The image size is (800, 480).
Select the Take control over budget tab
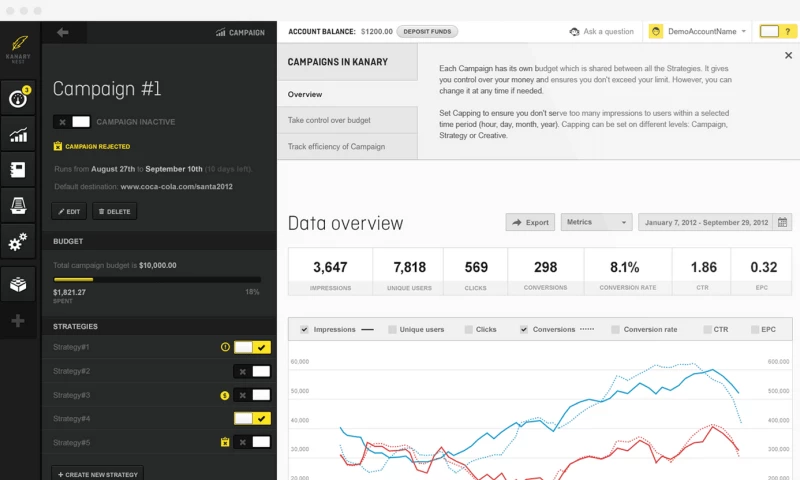[347, 120]
